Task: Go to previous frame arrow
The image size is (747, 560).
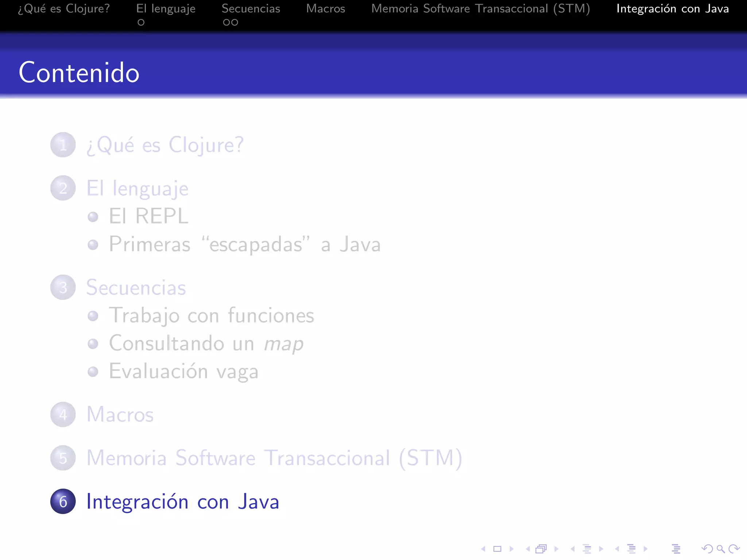Action: click(528, 549)
